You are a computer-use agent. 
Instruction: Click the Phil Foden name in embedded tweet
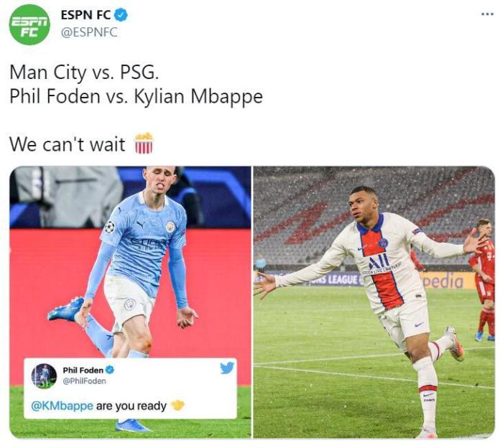click(x=83, y=370)
